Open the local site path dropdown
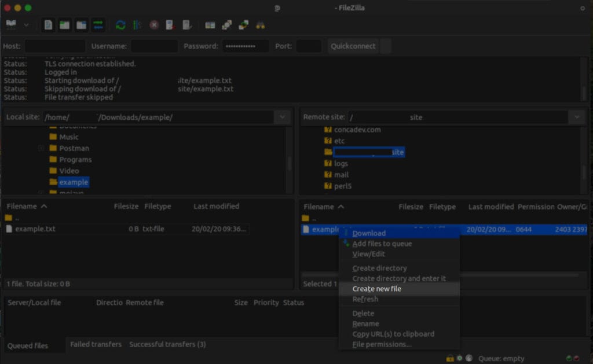The image size is (593, 364). click(x=282, y=117)
